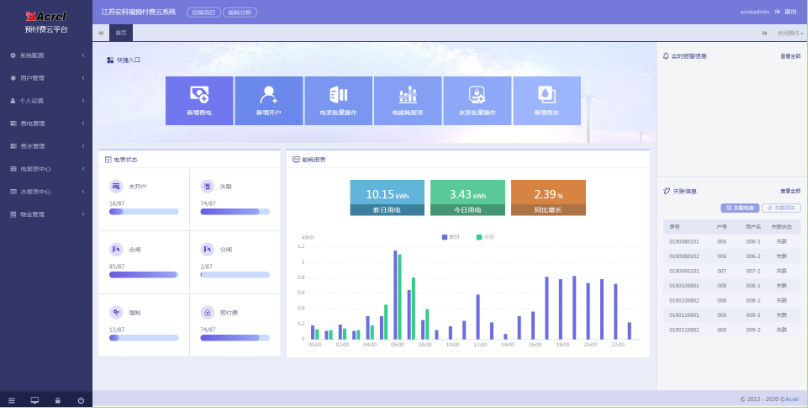Image resolution: width=808 pixels, height=408 pixels.
Task: Click the 新增售电 quick entry icon
Action: 199,96
